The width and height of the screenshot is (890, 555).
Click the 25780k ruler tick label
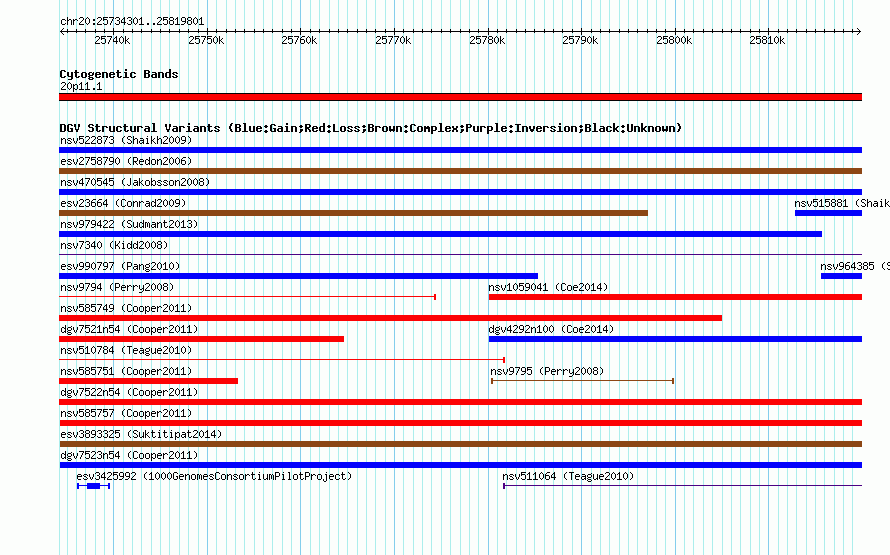[487, 41]
